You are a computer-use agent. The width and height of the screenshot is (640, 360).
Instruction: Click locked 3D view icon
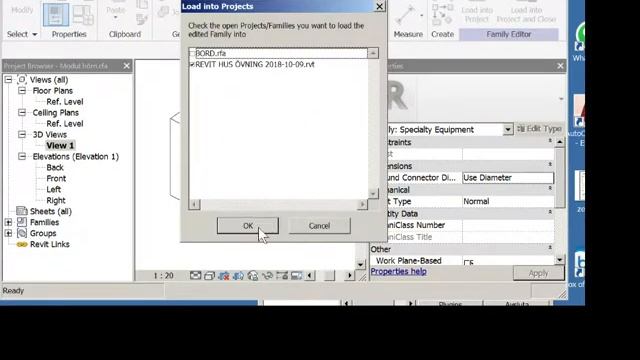253,276
